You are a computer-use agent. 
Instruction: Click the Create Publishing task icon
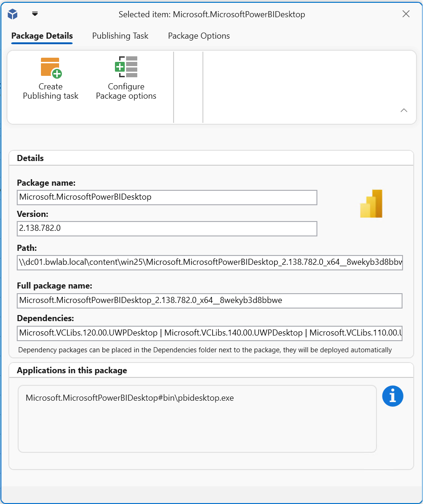point(51,68)
